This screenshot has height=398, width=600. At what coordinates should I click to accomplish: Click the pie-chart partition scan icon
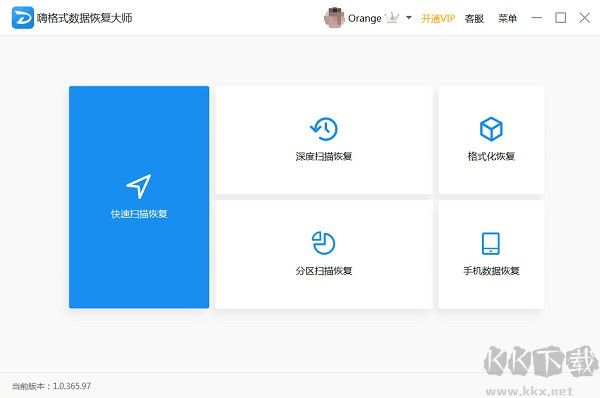click(x=324, y=243)
